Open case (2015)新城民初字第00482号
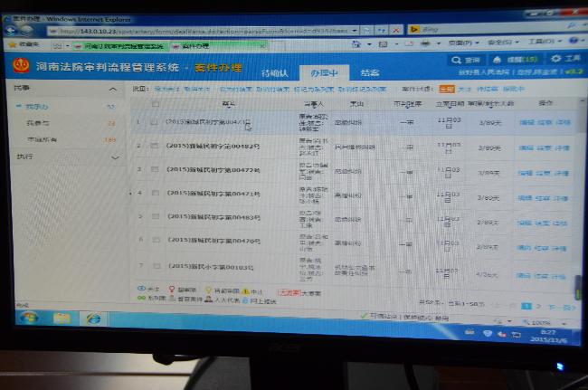The width and height of the screenshot is (588, 390). click(x=213, y=146)
